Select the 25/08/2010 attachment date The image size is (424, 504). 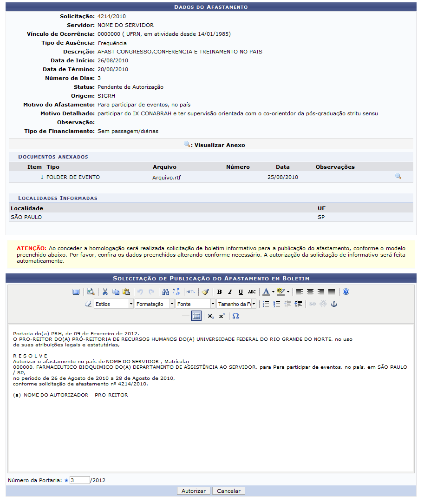tap(283, 177)
